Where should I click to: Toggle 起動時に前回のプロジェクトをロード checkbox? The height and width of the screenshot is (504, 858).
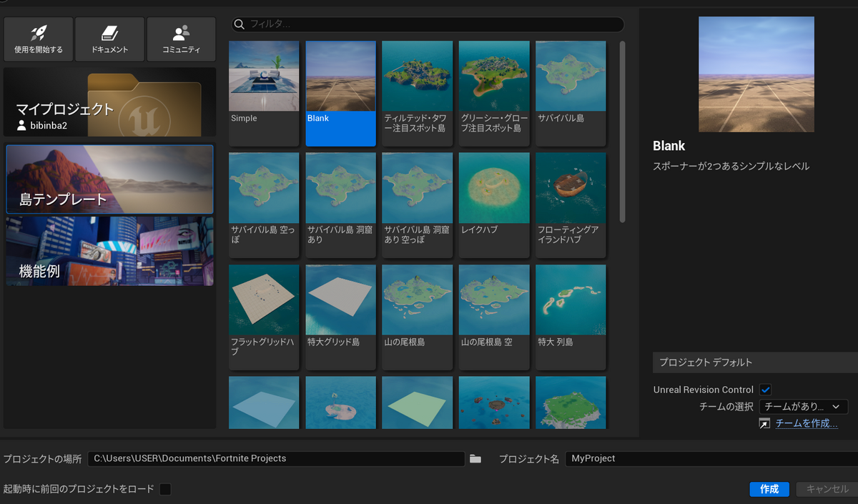point(165,489)
